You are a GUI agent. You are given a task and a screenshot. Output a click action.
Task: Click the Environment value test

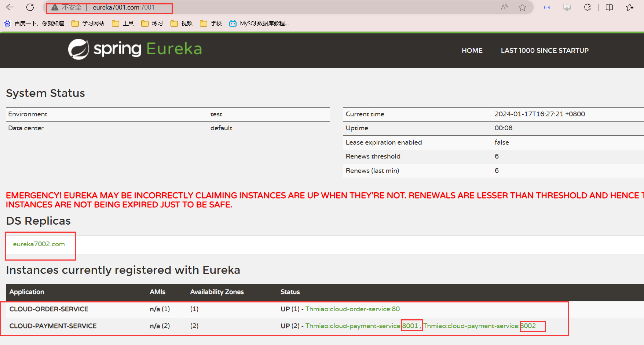point(216,114)
